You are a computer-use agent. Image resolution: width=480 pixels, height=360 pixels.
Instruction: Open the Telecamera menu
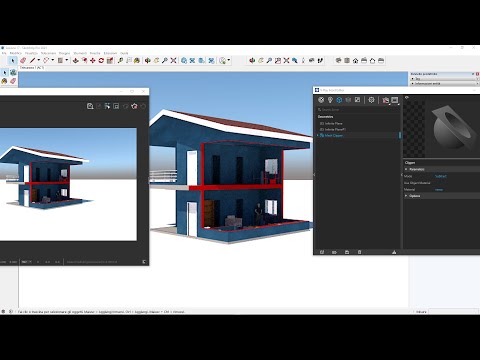pyautogui.click(x=48, y=53)
